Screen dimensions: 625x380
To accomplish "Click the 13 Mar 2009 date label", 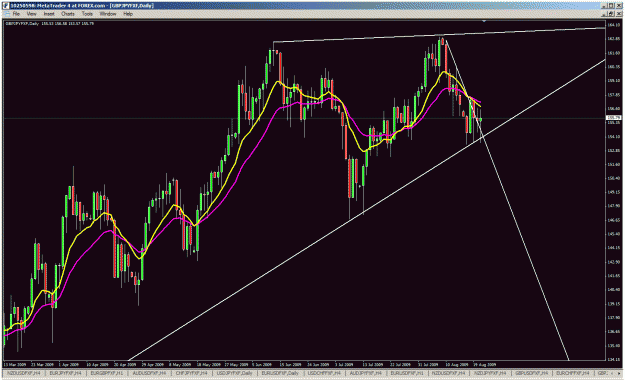I will pyautogui.click(x=15, y=364).
